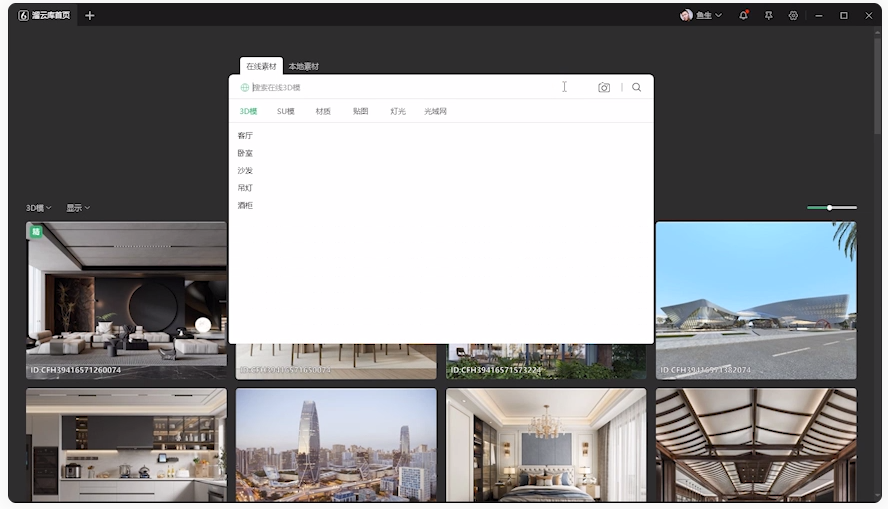
Task: Click the globe icon in search box
Action: pos(245,88)
